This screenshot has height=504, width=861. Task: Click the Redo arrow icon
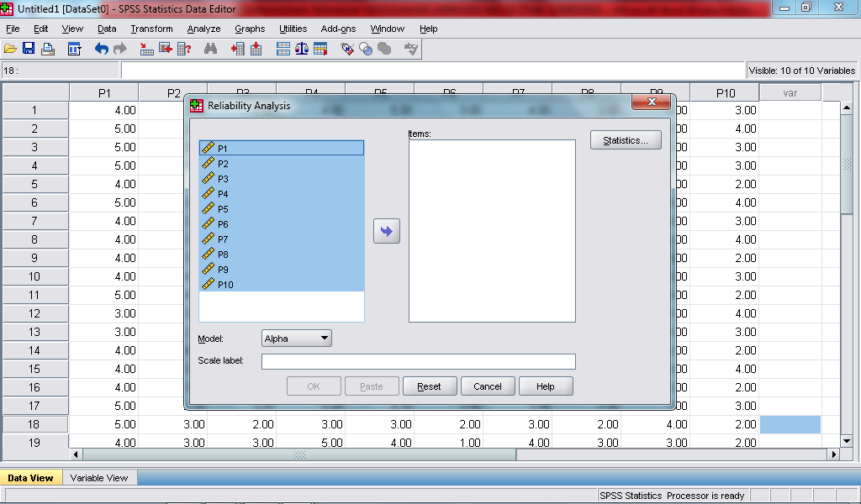120,49
